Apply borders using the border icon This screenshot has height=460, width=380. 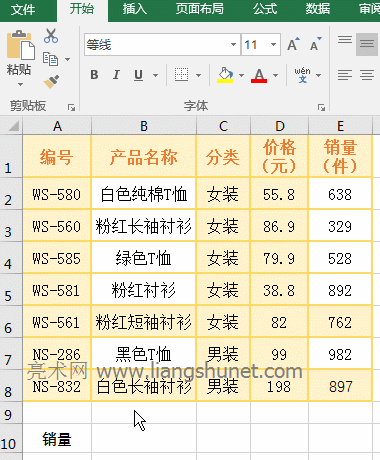click(182, 75)
